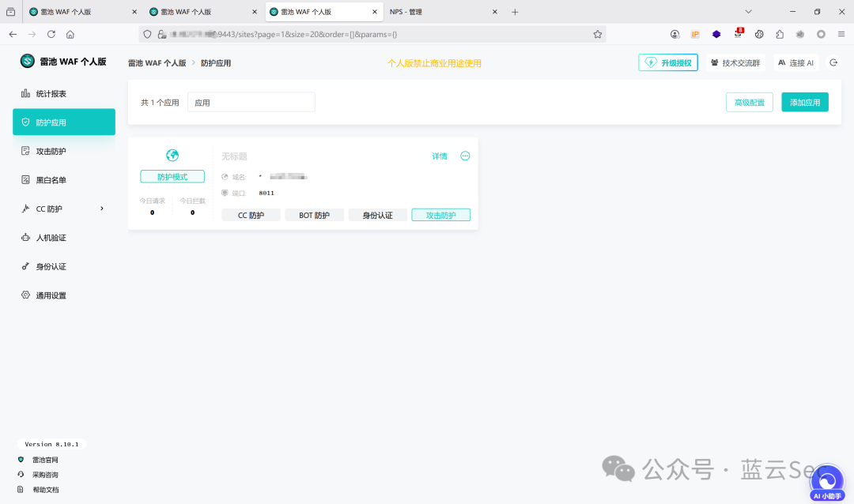Toggle CC 防护 on the app card

coord(251,215)
